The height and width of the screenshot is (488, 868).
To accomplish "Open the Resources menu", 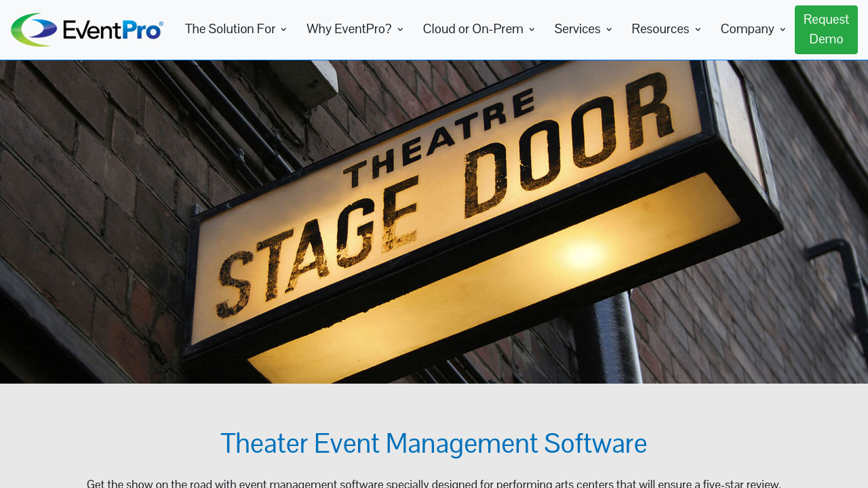I will coord(660,29).
